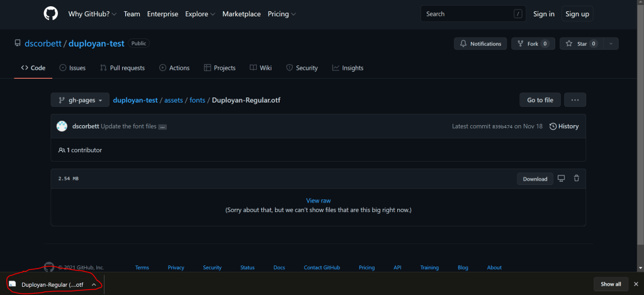The image size is (644, 295).
Task: Open the gh-pages branch dropdown
Action: click(x=80, y=100)
